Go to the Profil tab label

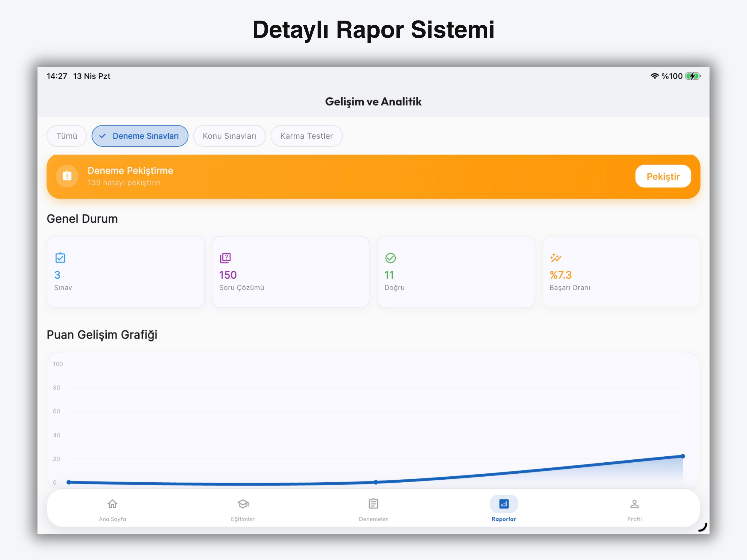click(634, 519)
